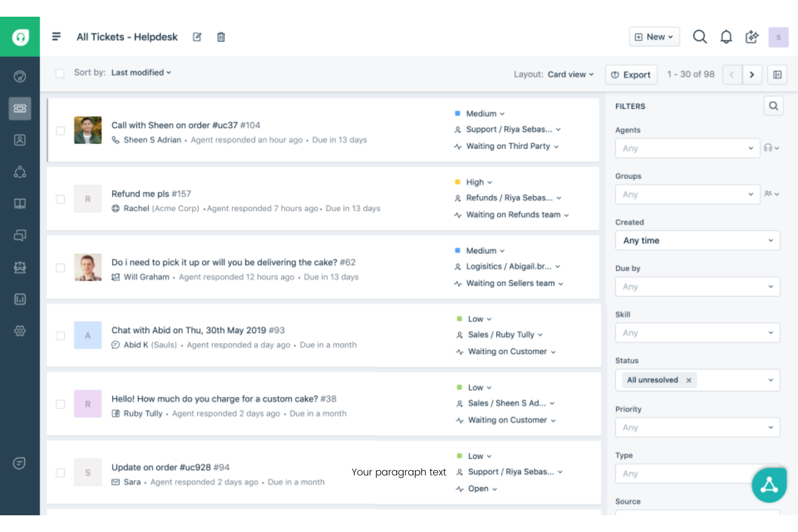798x532 pixels.
Task: Open notifications via the bell icon
Action: 726,37
